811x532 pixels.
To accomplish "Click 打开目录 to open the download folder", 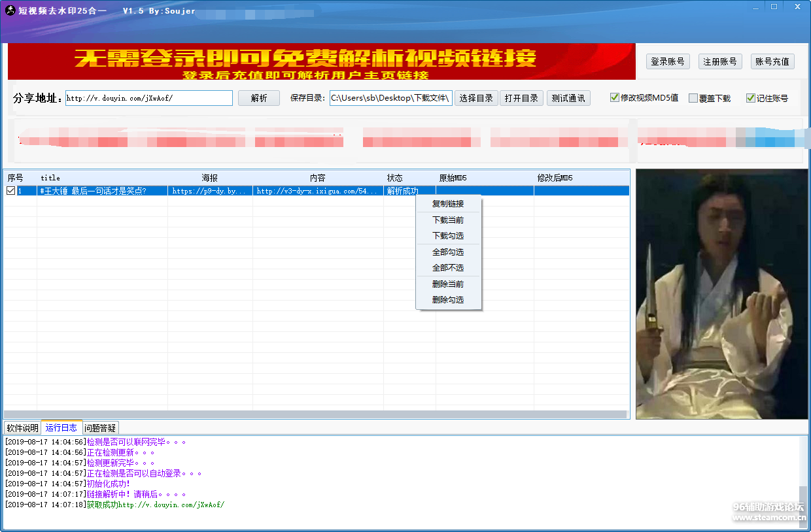I will [x=521, y=97].
